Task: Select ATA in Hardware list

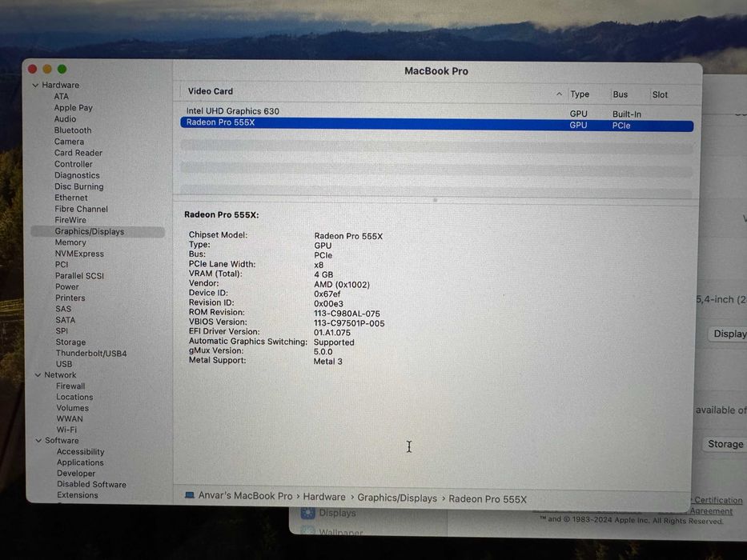Action: tap(62, 97)
